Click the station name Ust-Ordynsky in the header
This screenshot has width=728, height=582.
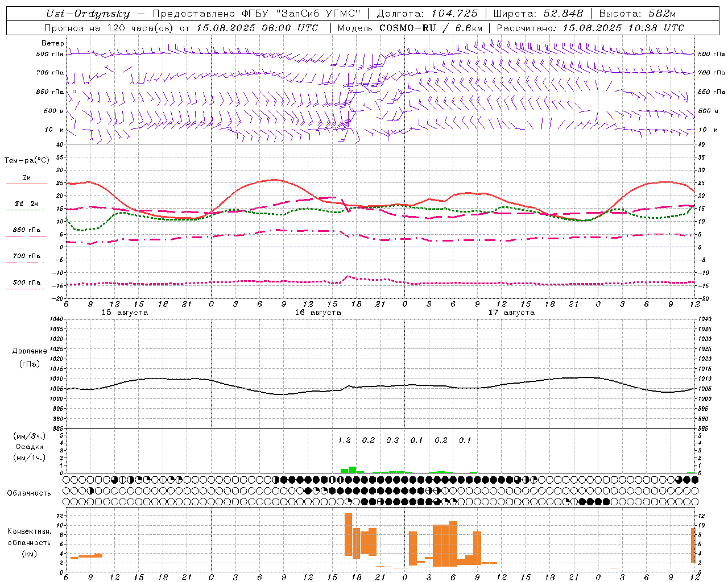[x=87, y=14]
